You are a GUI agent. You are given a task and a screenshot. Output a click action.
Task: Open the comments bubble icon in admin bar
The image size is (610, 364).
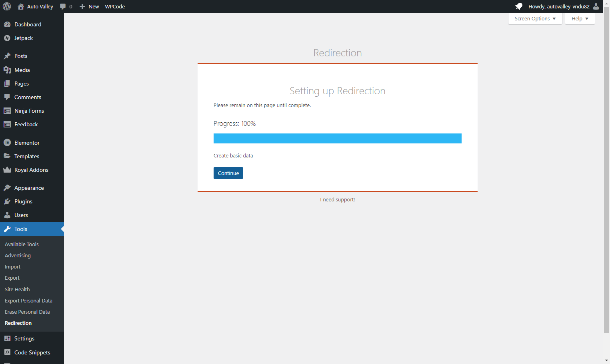(x=63, y=6)
